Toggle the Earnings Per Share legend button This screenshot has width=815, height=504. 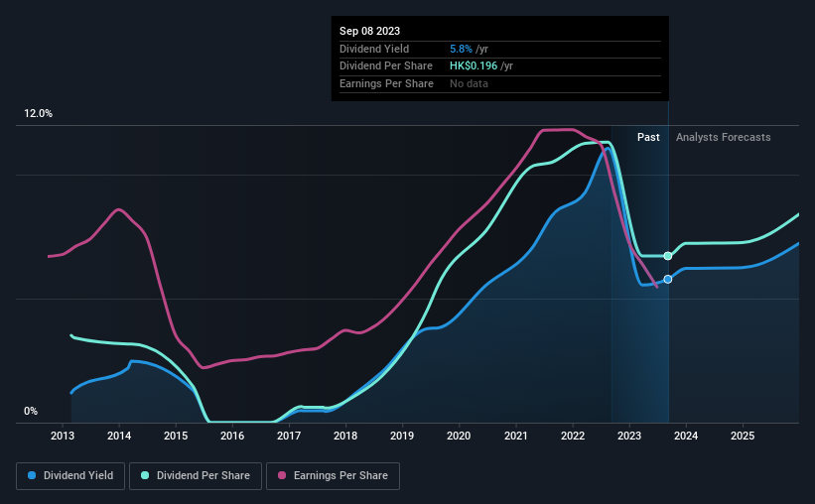(333, 476)
